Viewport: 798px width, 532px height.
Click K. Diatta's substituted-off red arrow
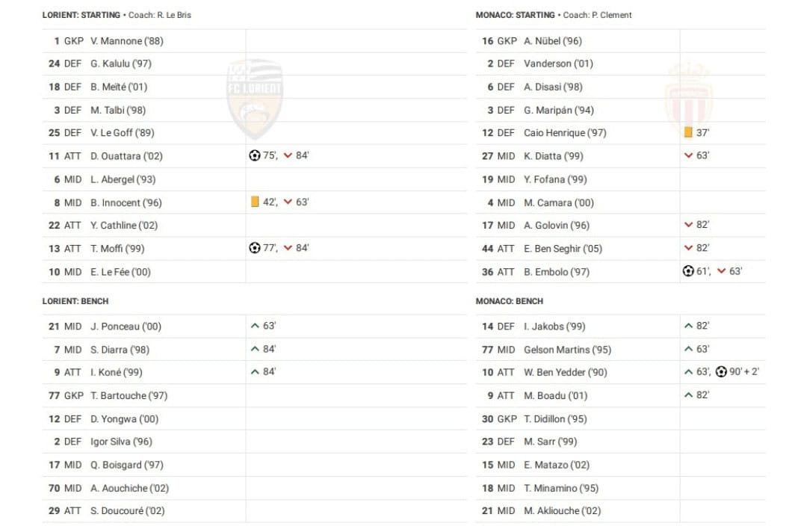click(688, 156)
